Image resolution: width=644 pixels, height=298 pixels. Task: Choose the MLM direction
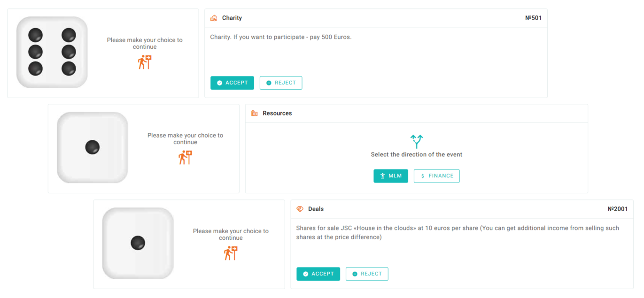[391, 176]
